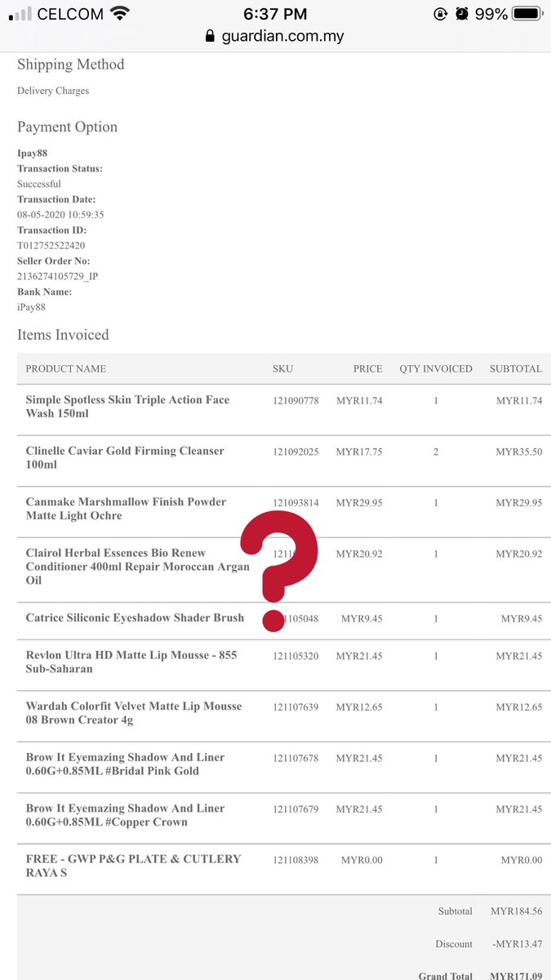Tap the discount amount -MYR13.47
Image resolution: width=551 pixels, height=980 pixels.
(x=516, y=944)
